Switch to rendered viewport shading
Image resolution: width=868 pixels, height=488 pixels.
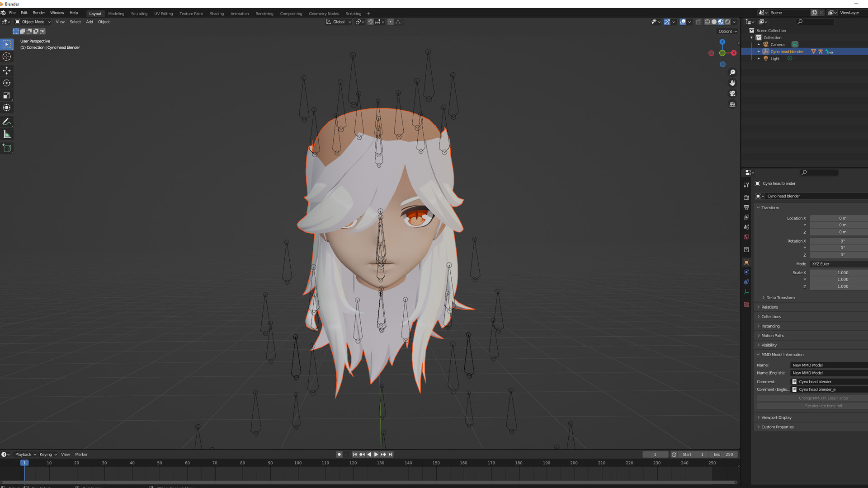point(727,22)
